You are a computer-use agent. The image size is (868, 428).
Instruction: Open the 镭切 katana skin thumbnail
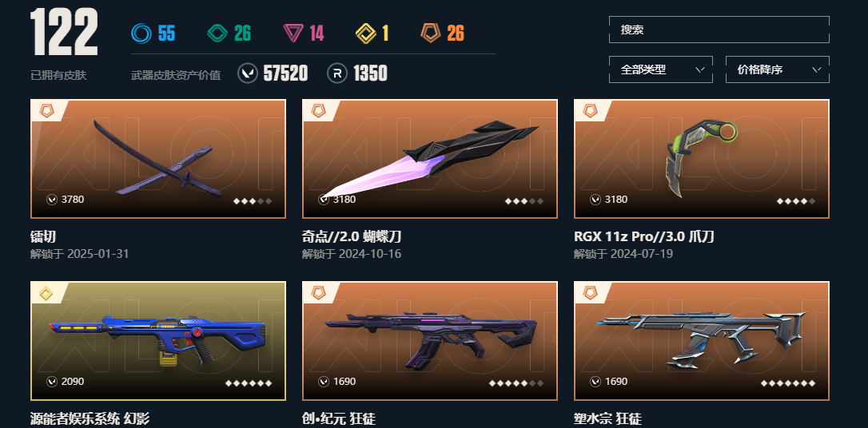[158, 159]
